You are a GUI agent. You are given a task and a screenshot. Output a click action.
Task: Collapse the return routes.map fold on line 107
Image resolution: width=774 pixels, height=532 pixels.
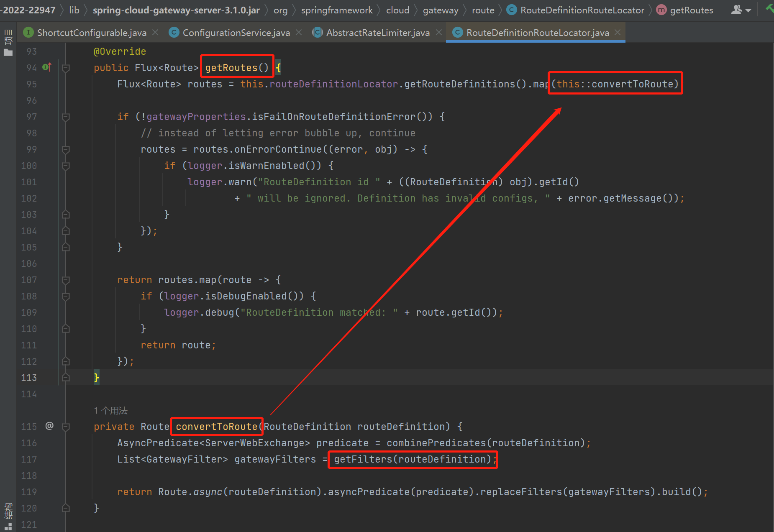66,280
